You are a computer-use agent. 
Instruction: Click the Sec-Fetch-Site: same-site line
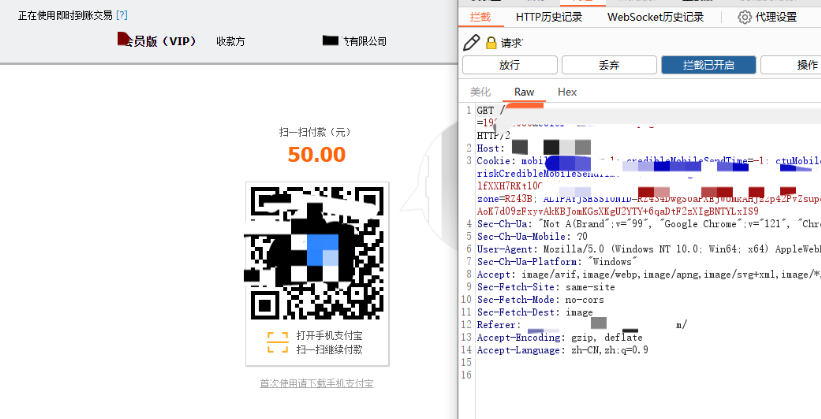click(x=546, y=286)
